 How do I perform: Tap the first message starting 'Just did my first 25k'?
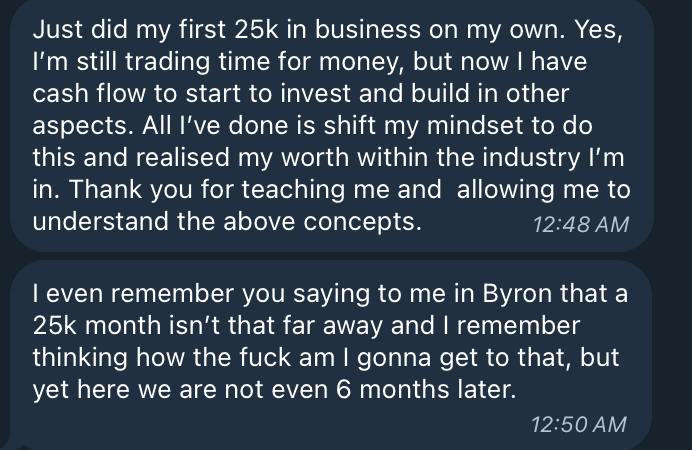pyautogui.click(x=331, y=125)
